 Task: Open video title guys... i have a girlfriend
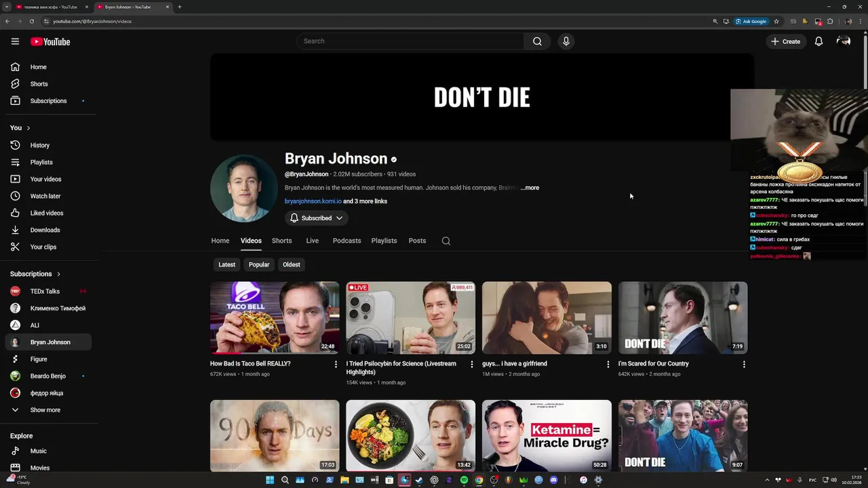(515, 364)
